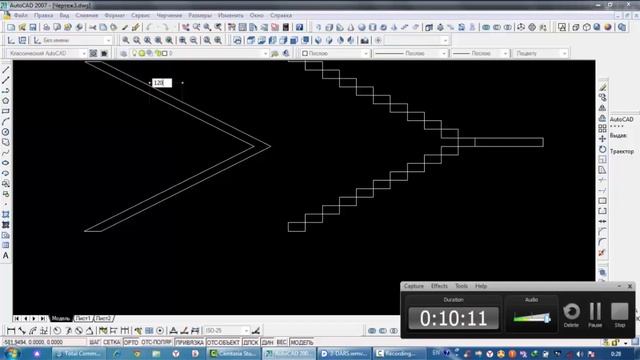Toggle ОТС-ПОЛЯР polar tracking

(x=156, y=342)
